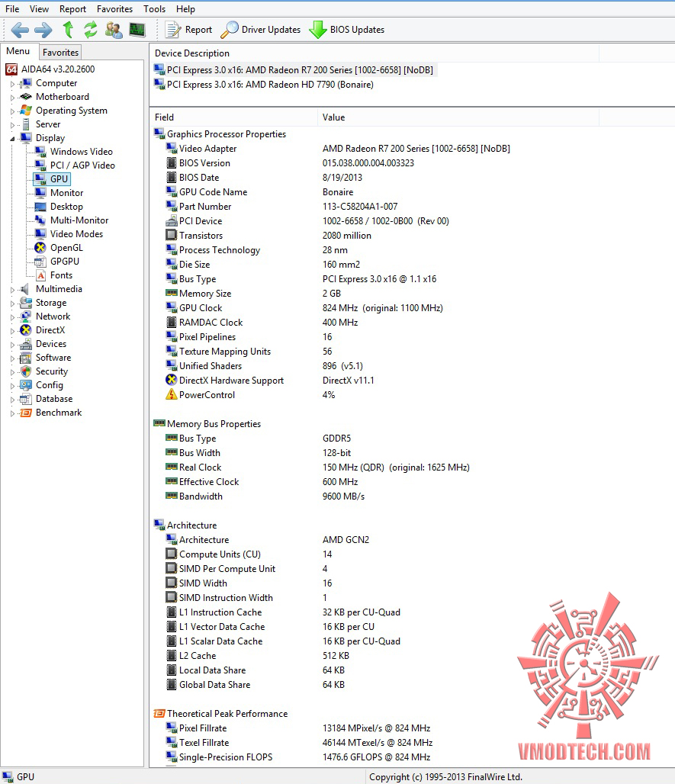Select the GPGPU tree item
This screenshot has width=675, height=784.
click(x=57, y=262)
